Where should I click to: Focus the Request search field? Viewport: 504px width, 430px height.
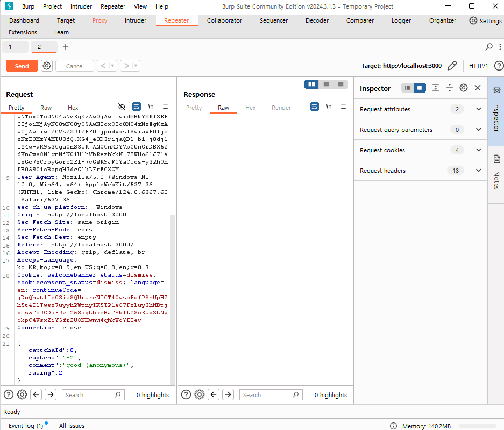click(93, 394)
